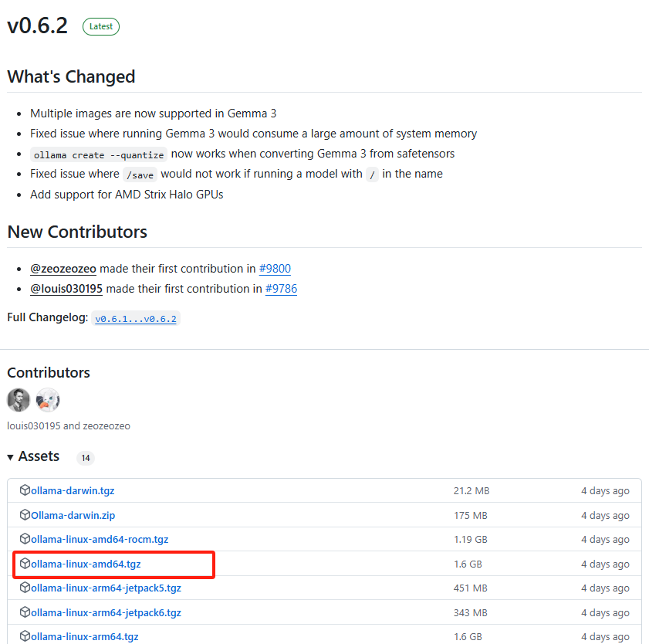Click the 1.19 GB size value

pyautogui.click(x=471, y=539)
